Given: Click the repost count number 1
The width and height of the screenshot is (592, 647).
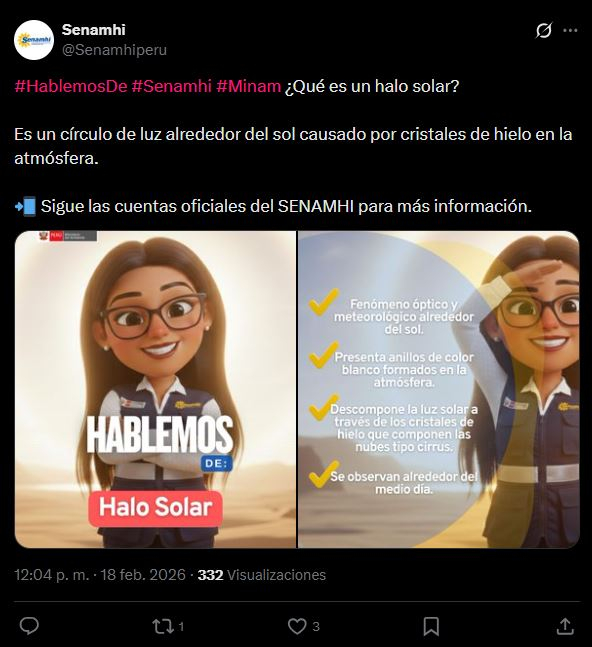Looking at the screenshot, I should 181,627.
